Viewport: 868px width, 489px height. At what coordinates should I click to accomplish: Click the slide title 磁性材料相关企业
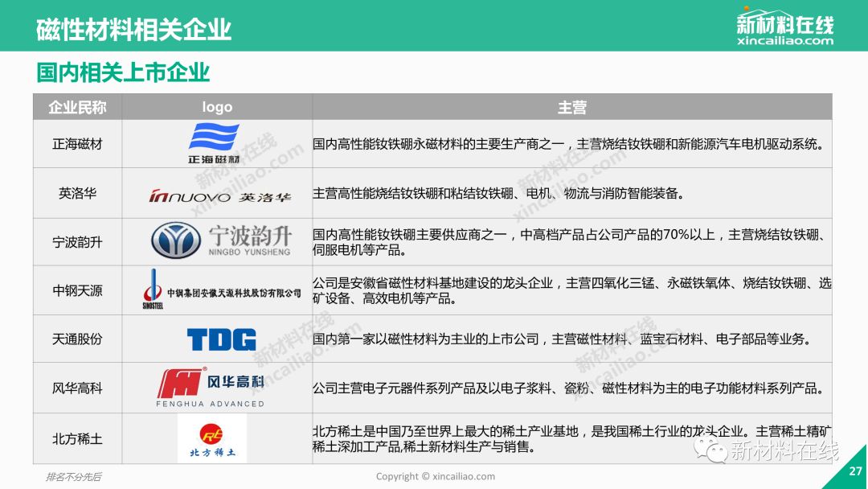[133, 29]
